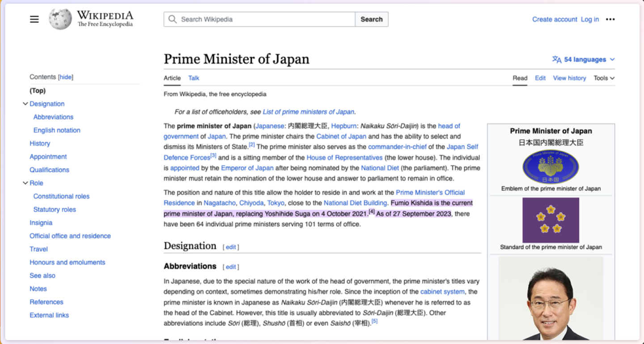This screenshot has height=344, width=644.
Task: Go to External links in contents
Action: coord(49,315)
